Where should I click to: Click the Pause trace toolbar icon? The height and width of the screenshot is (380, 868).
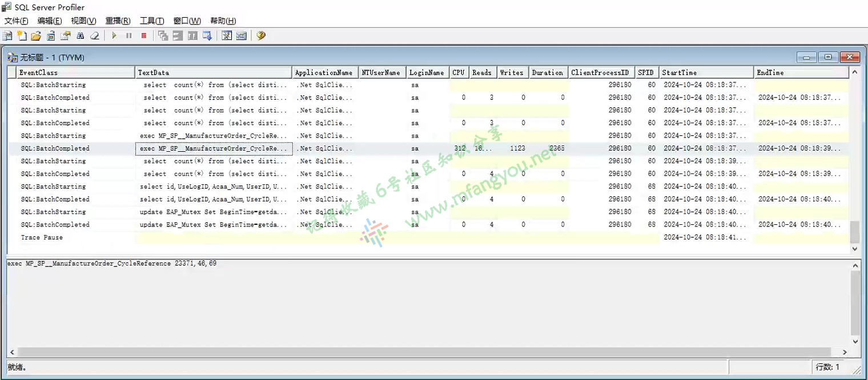[129, 36]
